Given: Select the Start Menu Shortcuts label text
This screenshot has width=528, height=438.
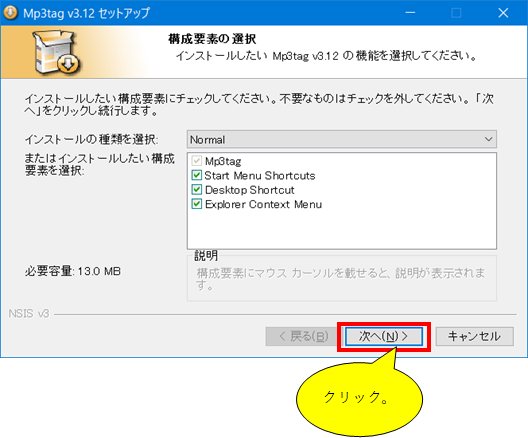Looking at the screenshot, I should (260, 175).
